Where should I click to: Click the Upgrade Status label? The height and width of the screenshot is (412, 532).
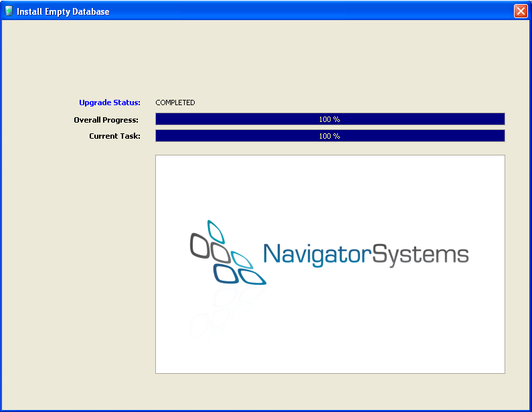110,102
